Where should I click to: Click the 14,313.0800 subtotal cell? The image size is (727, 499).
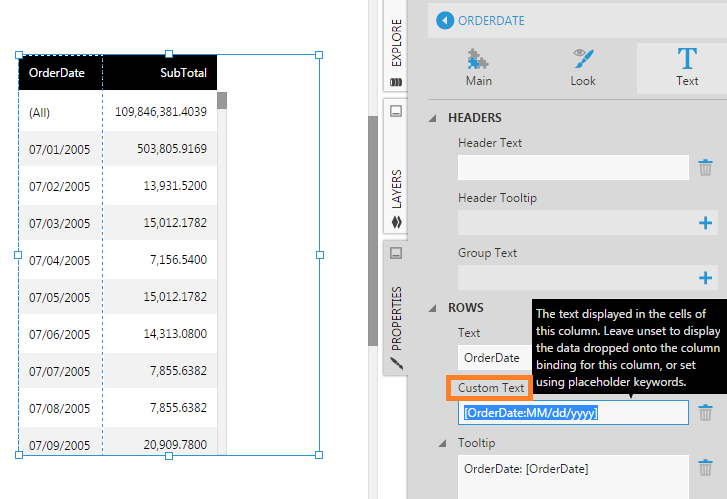160,334
